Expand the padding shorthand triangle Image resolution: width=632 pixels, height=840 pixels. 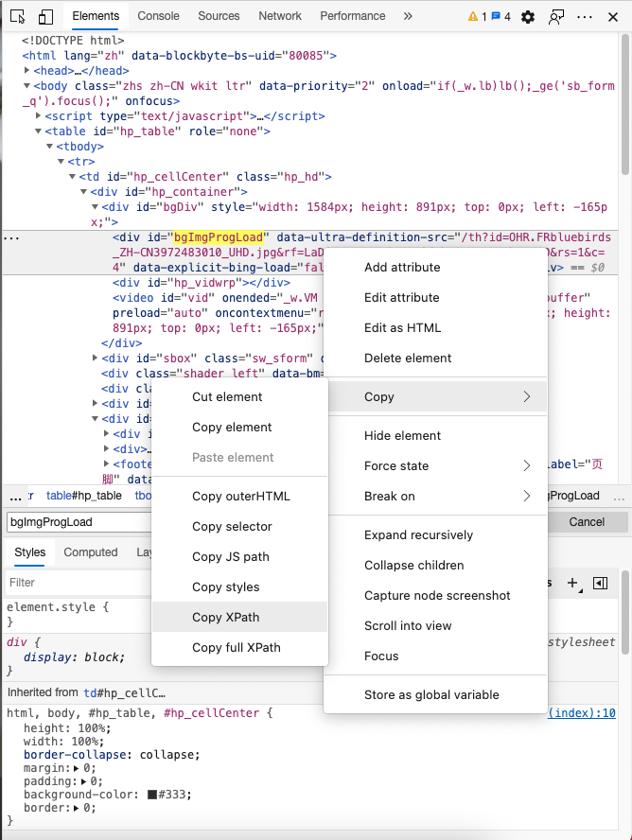click(83, 781)
